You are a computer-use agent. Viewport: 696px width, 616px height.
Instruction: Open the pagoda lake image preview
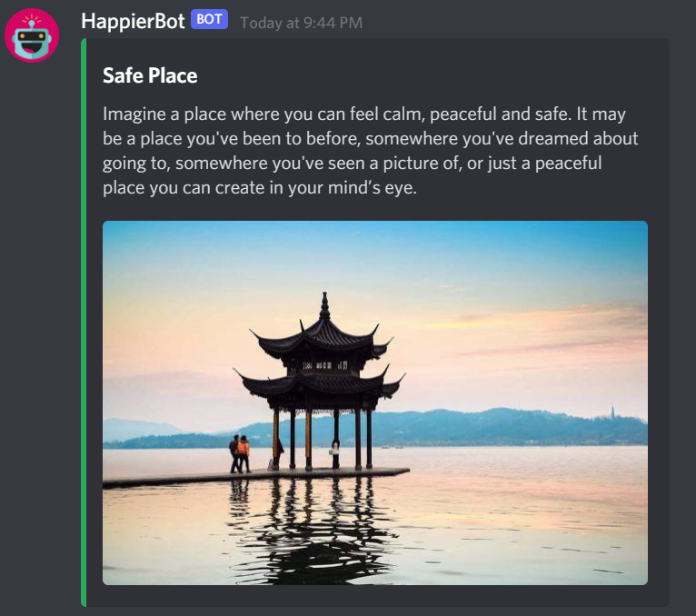pos(375,402)
